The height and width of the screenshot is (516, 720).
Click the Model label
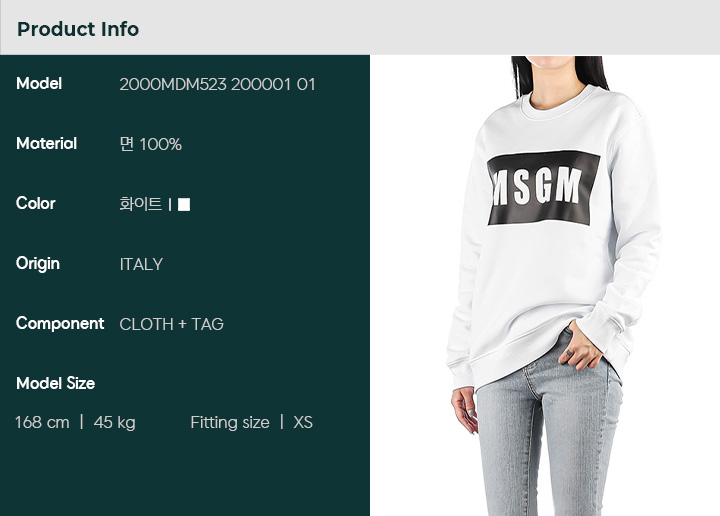(39, 84)
